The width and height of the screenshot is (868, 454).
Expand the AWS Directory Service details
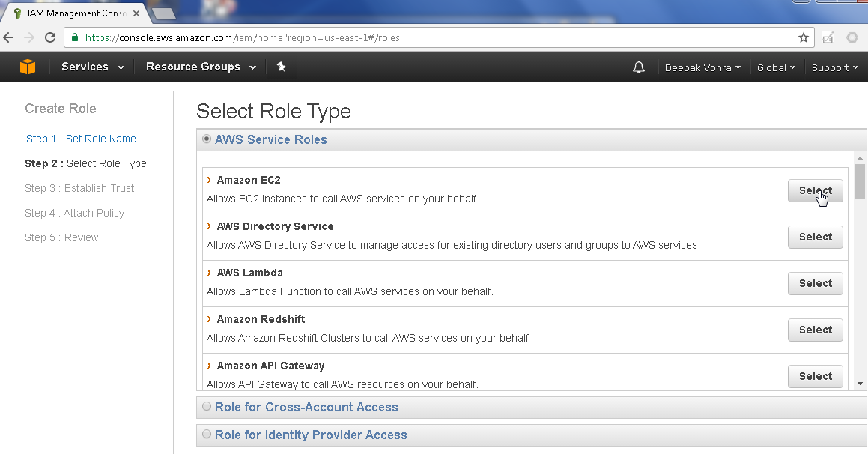coord(209,226)
